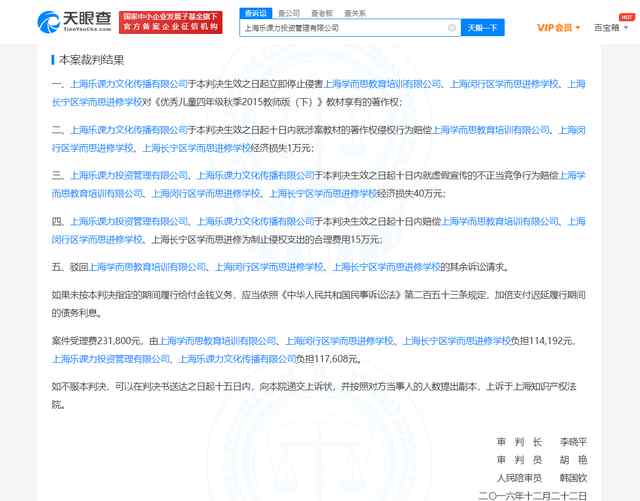Expand the 百宝箱 menu
Screen dimensions: 640x501
[x=607, y=28]
